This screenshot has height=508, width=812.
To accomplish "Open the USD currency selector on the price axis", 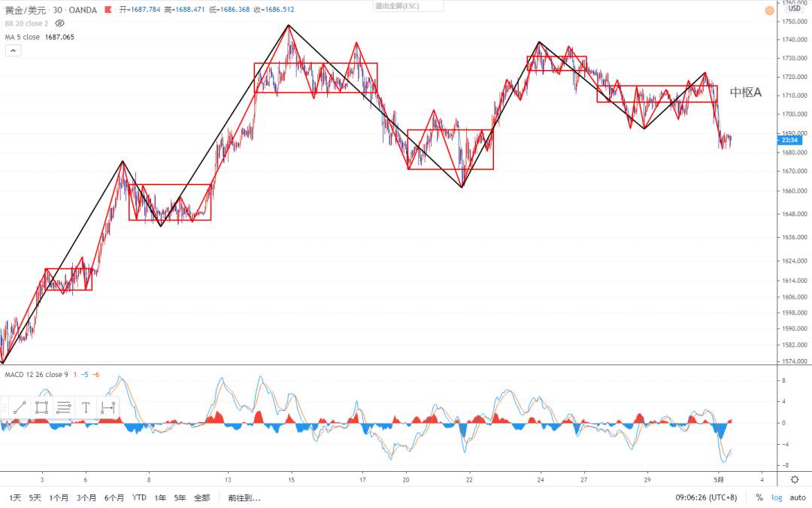I will pyautogui.click(x=795, y=8).
